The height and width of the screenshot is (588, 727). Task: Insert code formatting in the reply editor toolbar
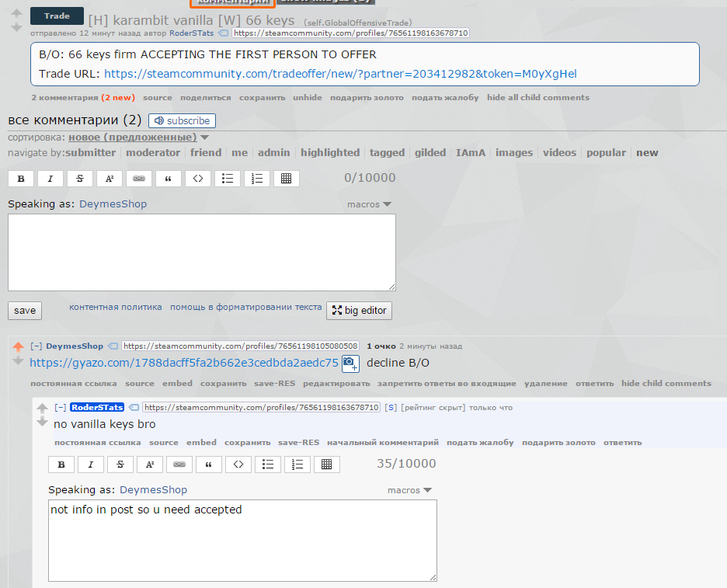pyautogui.click(x=238, y=464)
